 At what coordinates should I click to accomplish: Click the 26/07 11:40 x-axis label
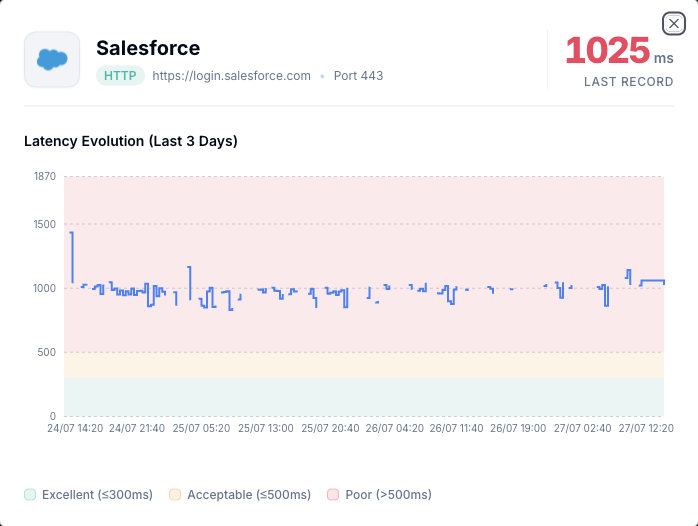(x=456, y=429)
